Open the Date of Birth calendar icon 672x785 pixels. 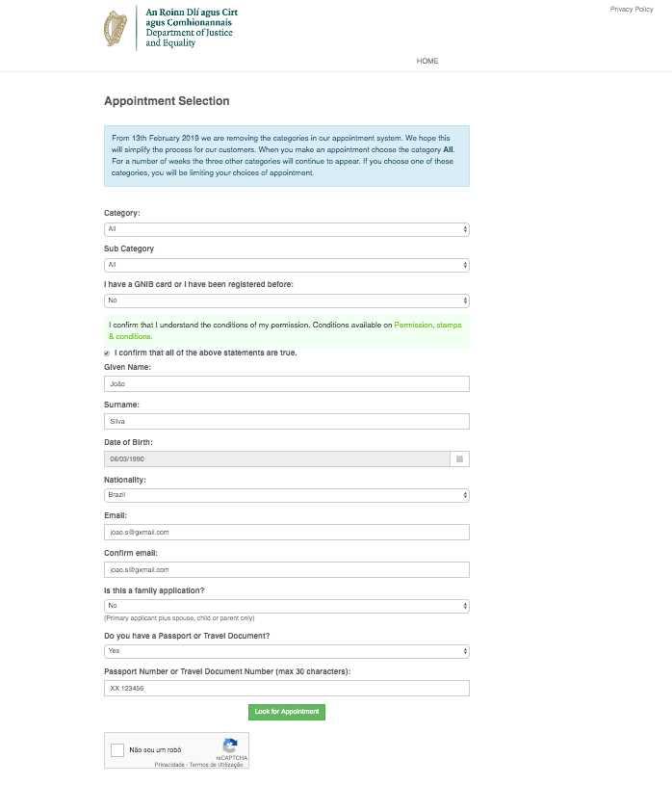click(460, 458)
